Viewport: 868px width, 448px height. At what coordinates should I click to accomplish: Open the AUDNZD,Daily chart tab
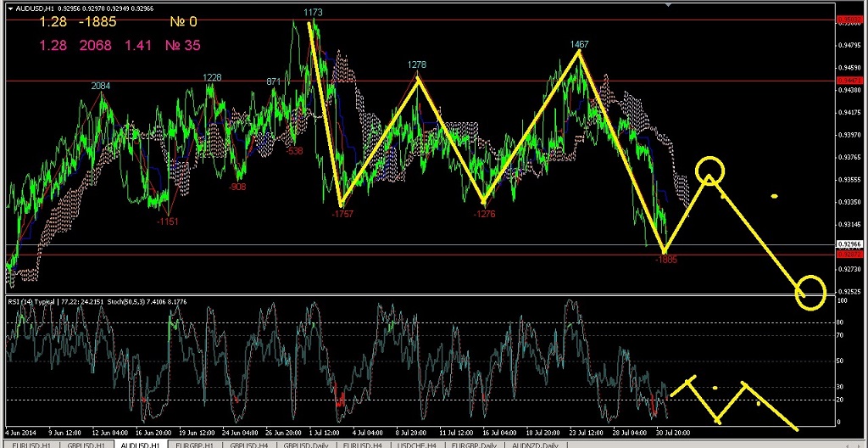[535, 444]
